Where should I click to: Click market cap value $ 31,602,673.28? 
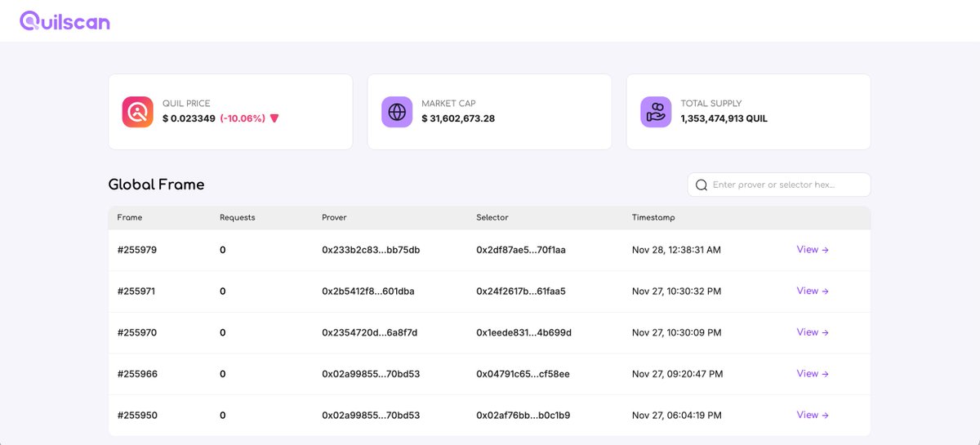458,118
